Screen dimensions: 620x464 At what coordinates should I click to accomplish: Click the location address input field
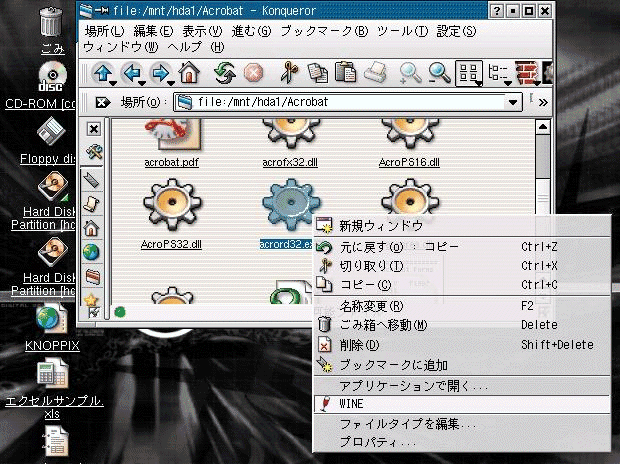coord(348,102)
